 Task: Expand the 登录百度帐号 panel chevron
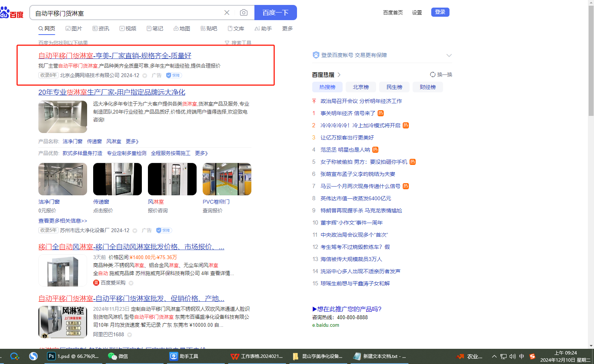(x=449, y=55)
